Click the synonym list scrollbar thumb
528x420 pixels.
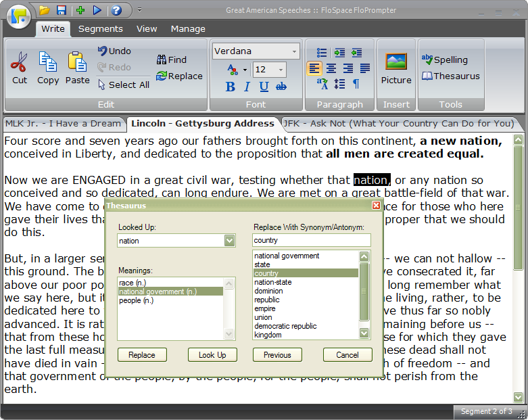(x=364, y=291)
